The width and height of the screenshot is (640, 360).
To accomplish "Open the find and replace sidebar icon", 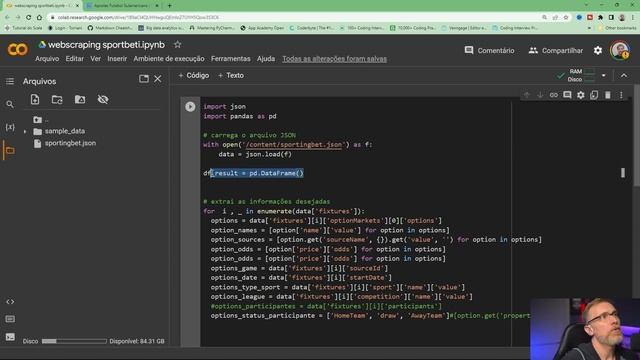I will [10, 104].
